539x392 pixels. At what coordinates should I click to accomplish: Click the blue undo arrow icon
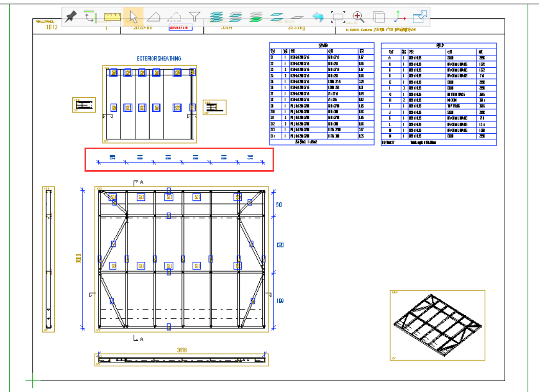[x=318, y=16]
